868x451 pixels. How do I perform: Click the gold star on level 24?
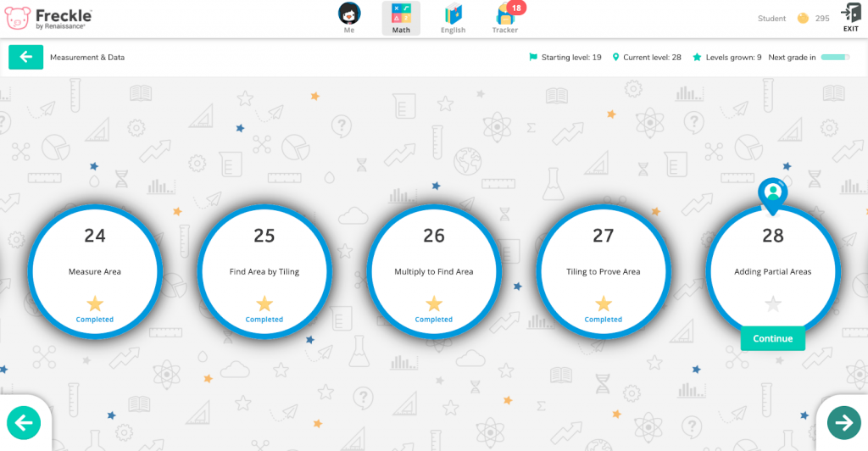coord(95,303)
